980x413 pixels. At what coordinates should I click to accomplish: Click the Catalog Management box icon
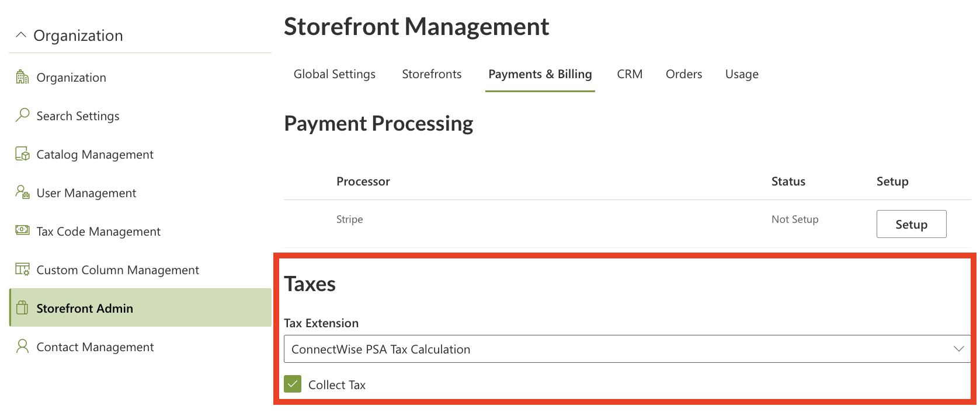point(22,153)
